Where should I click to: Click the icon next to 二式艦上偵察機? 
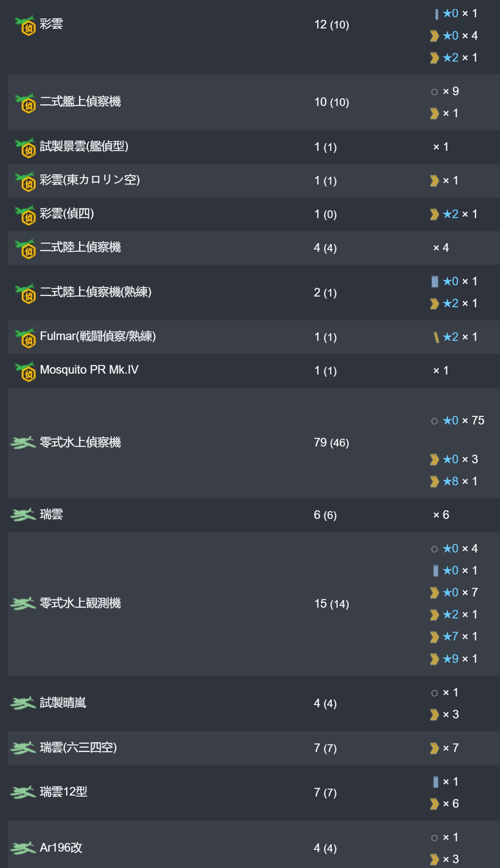(x=25, y=103)
